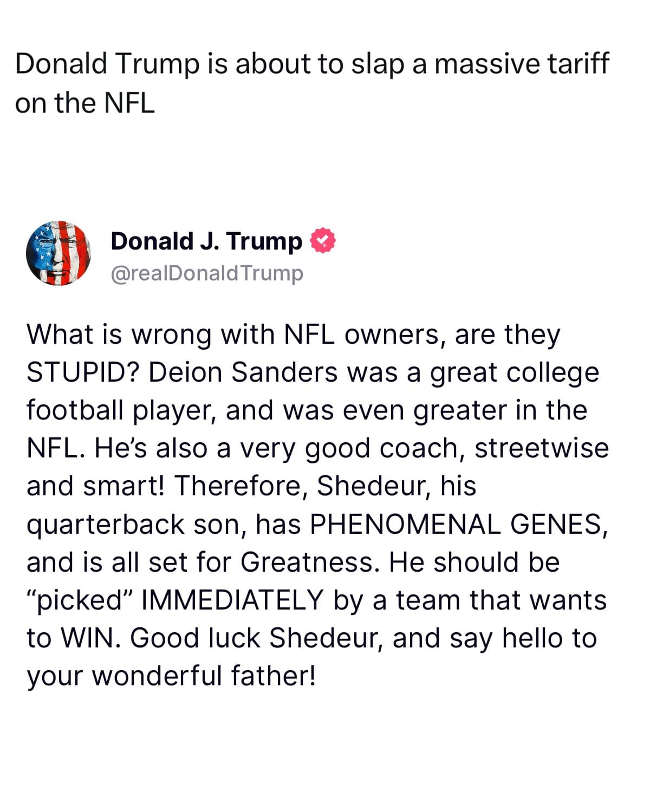Click the phrase 'great college' in post

click(515, 374)
